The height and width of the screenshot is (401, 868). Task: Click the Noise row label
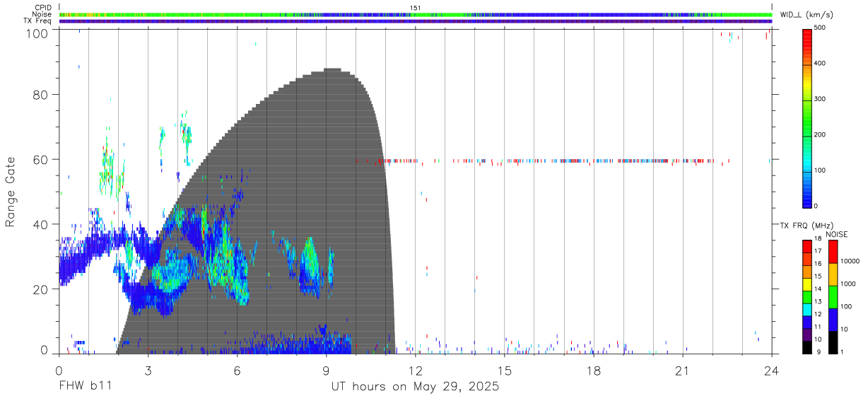tap(42, 14)
